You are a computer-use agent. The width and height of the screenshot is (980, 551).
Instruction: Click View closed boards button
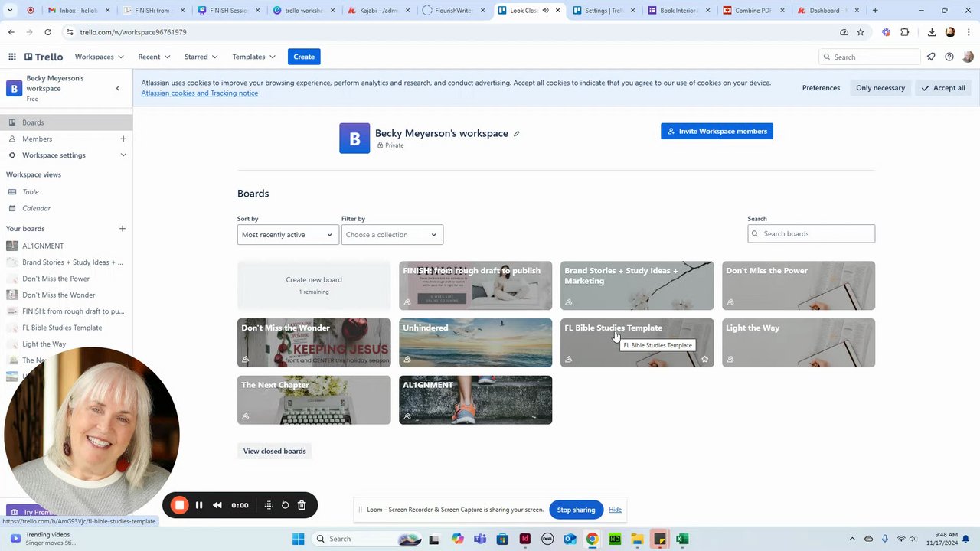tap(274, 452)
